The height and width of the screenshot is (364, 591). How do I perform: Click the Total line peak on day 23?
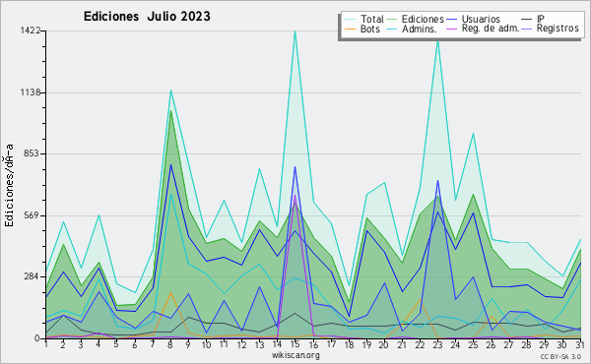(x=437, y=40)
